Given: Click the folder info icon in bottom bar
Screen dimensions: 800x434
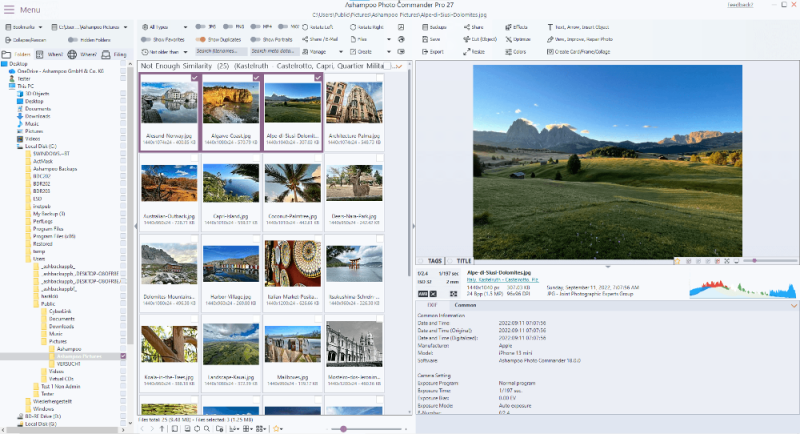Looking at the screenshot, I should tap(219, 429).
